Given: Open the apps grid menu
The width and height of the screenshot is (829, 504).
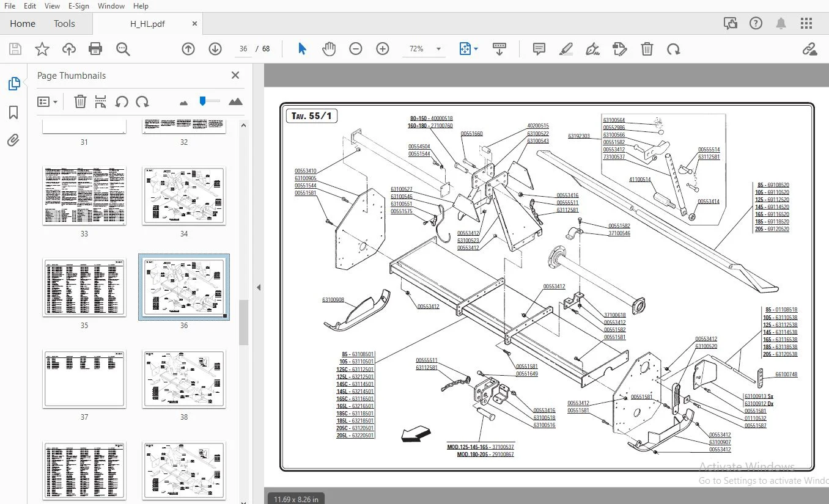Looking at the screenshot, I should coord(806,24).
